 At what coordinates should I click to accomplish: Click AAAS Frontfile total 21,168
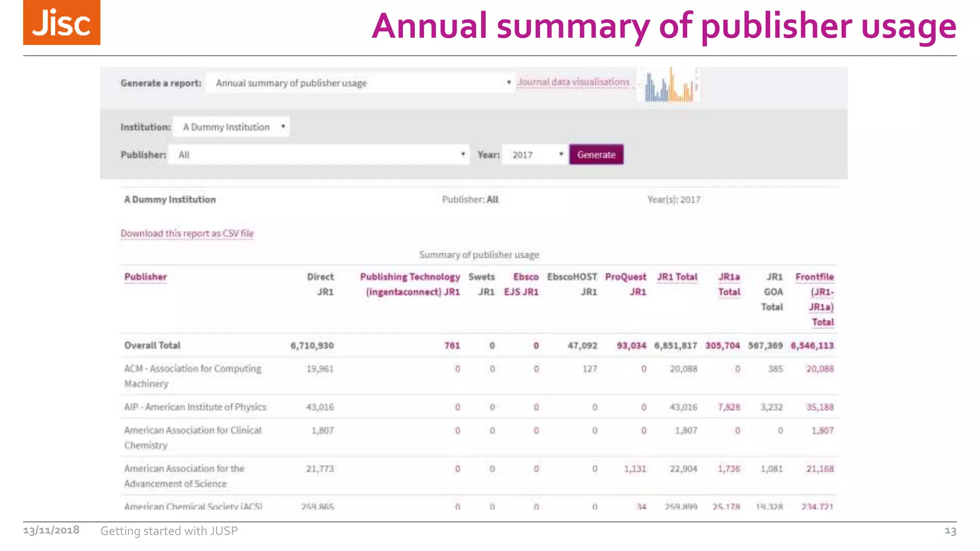(820, 469)
